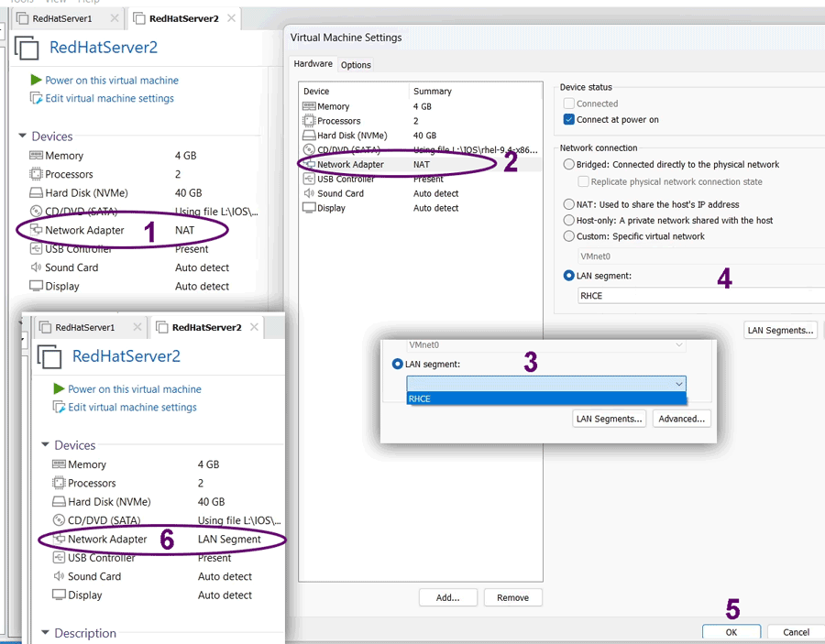Click Sound Card icon in settings dialog list

309,193
